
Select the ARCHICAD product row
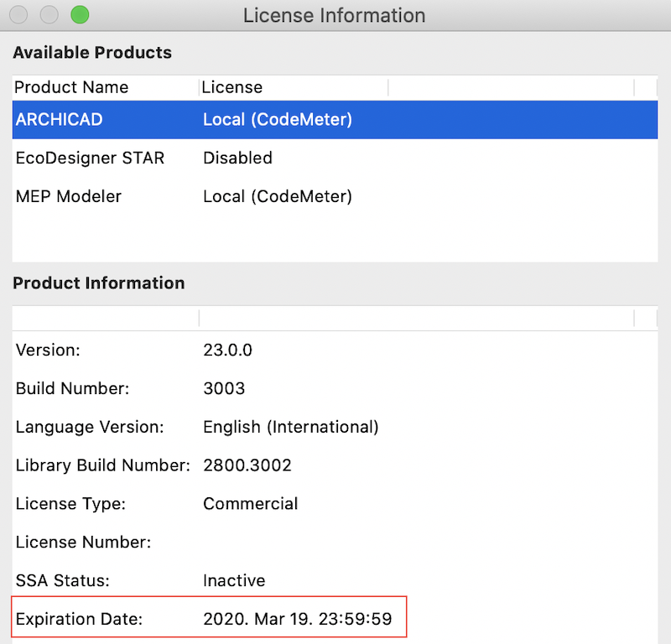tap(59, 120)
